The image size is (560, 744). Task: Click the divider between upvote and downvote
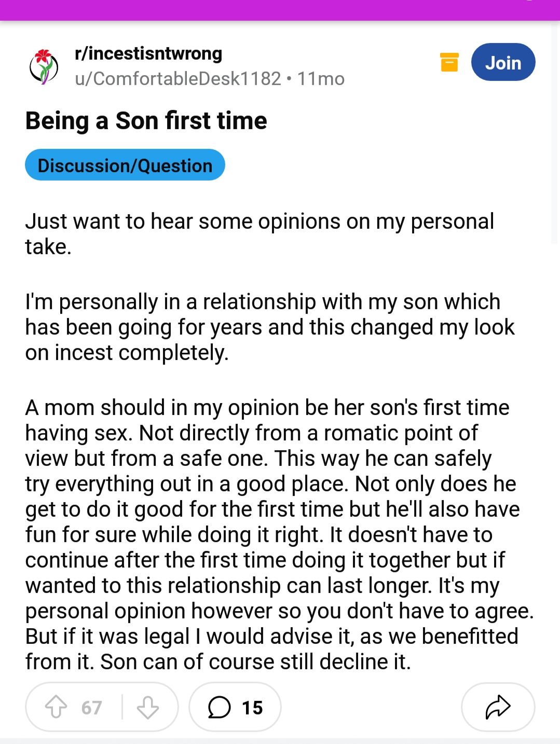(122, 707)
